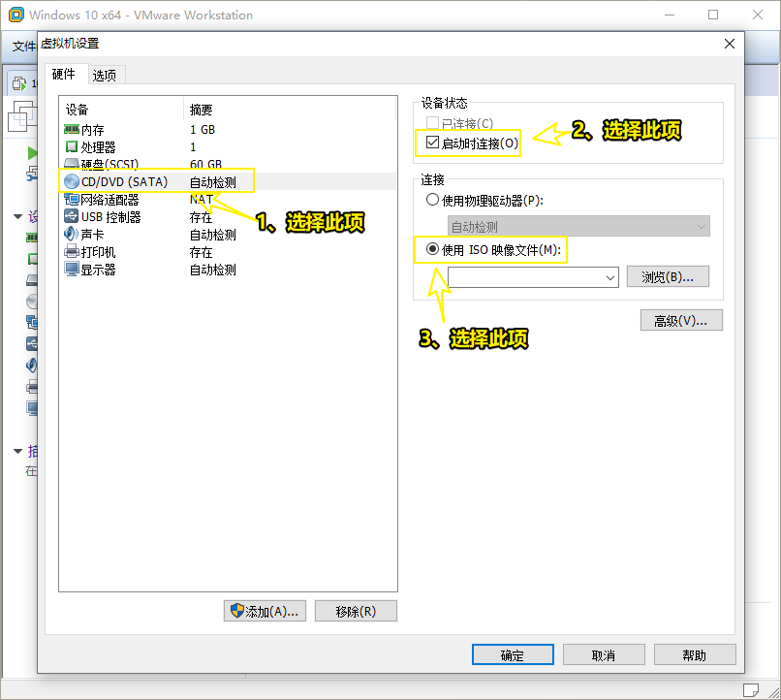The image size is (781, 700).
Task: Click the 移除(R) button
Action: tap(356, 611)
